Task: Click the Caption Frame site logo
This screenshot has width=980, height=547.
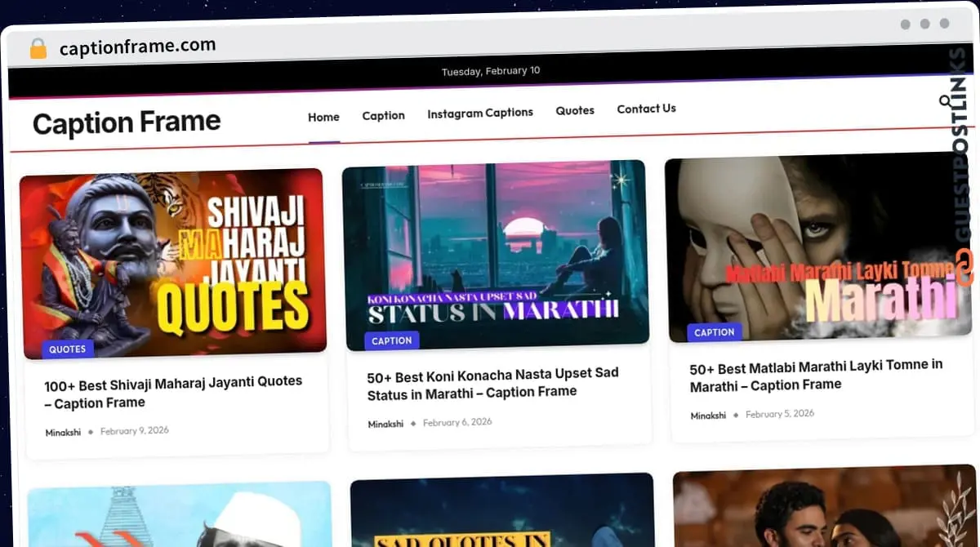Action: (127, 122)
